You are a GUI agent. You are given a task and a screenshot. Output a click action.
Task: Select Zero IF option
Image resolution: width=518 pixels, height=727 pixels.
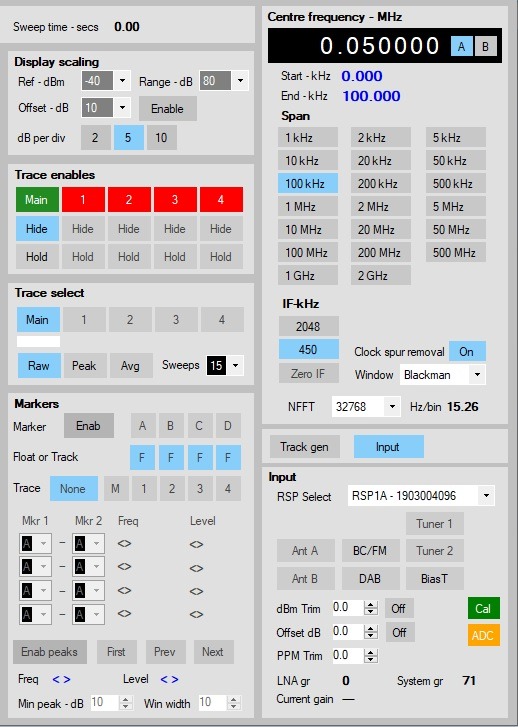pos(308,373)
